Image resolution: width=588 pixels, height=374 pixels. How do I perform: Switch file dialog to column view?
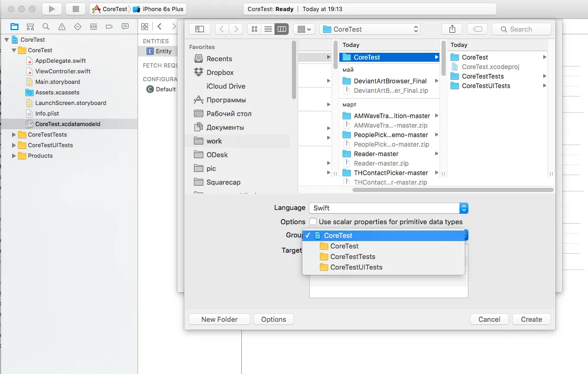[x=282, y=29]
